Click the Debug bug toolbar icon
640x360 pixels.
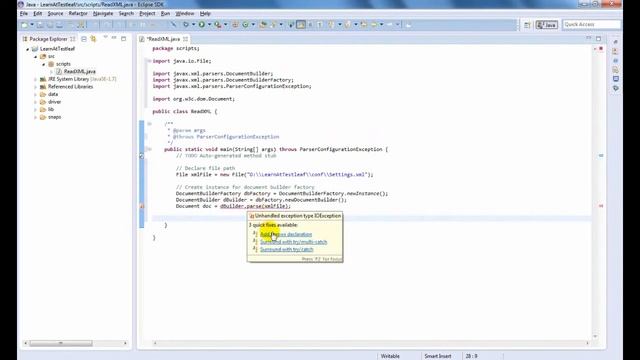[186, 24]
